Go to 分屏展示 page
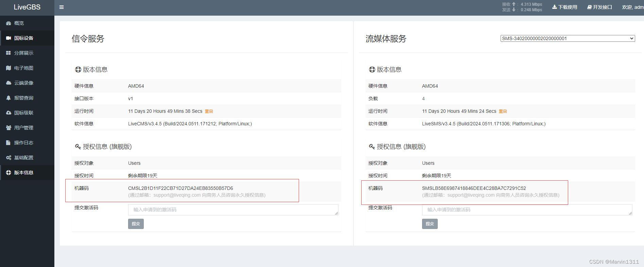Viewport: 644px width, 267px height. [x=27, y=53]
